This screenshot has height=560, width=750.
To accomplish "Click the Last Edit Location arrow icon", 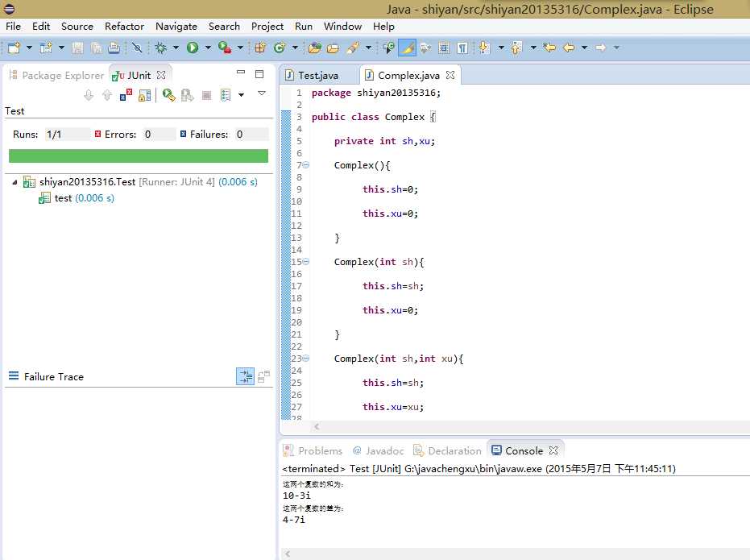I will (x=549, y=48).
